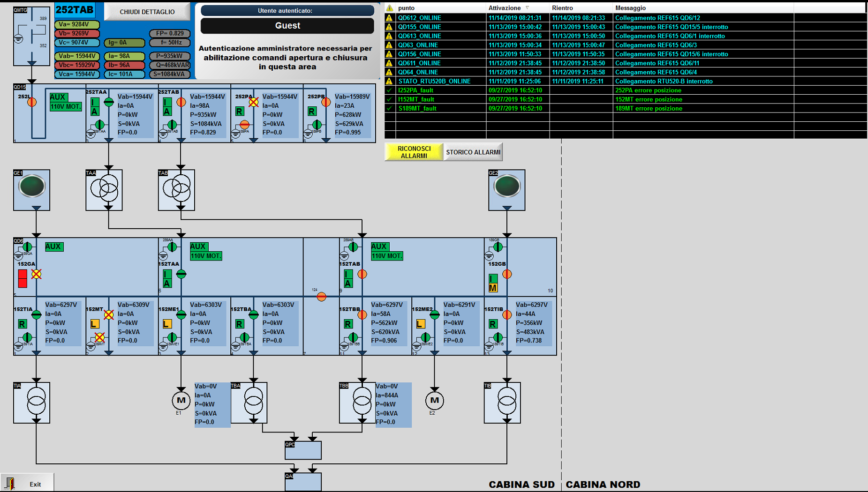
Task: Click the Exit button
Action: [x=27, y=483]
